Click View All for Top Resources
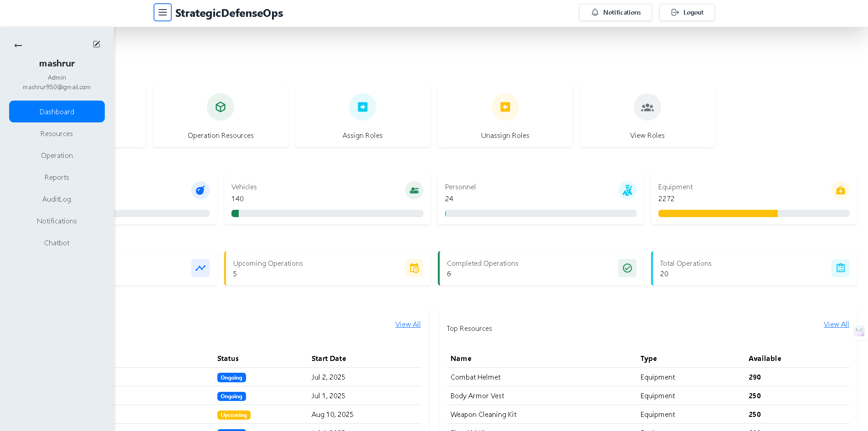 coord(836,324)
